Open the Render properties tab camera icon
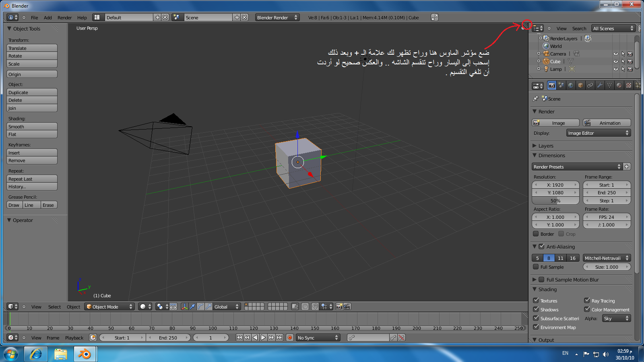This screenshot has height=362, width=644. (x=552, y=85)
